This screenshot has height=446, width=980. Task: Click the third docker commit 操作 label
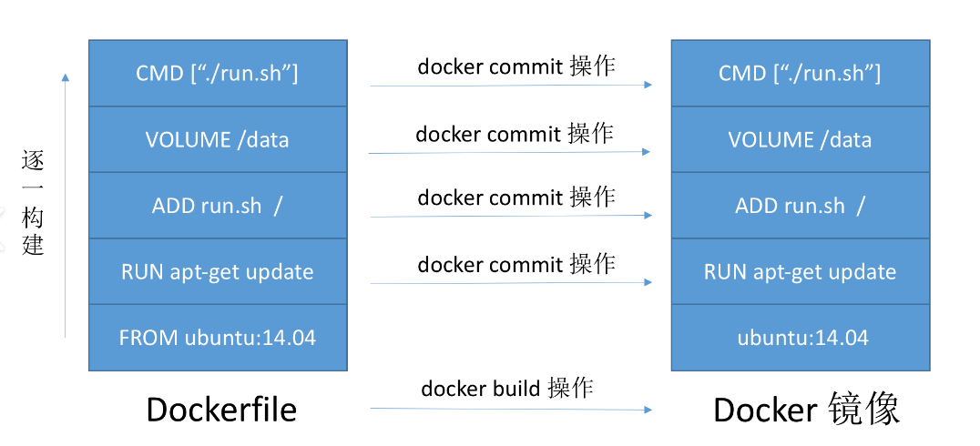coord(516,198)
